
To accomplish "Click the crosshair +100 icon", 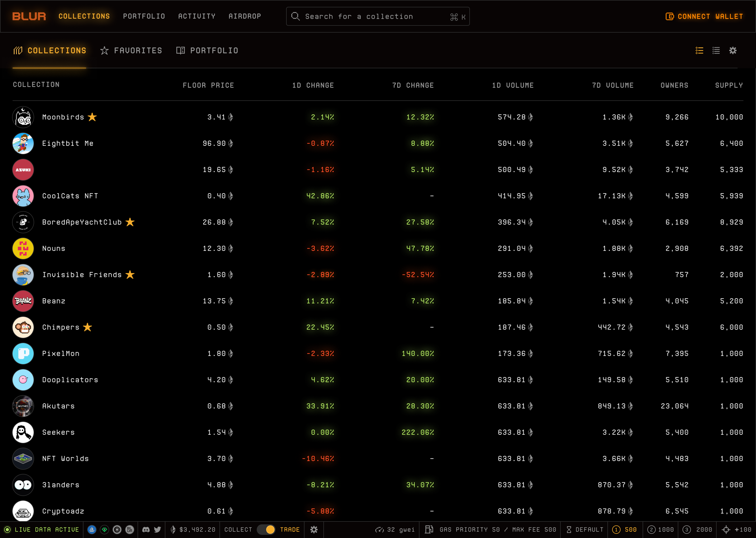I will tap(726, 529).
